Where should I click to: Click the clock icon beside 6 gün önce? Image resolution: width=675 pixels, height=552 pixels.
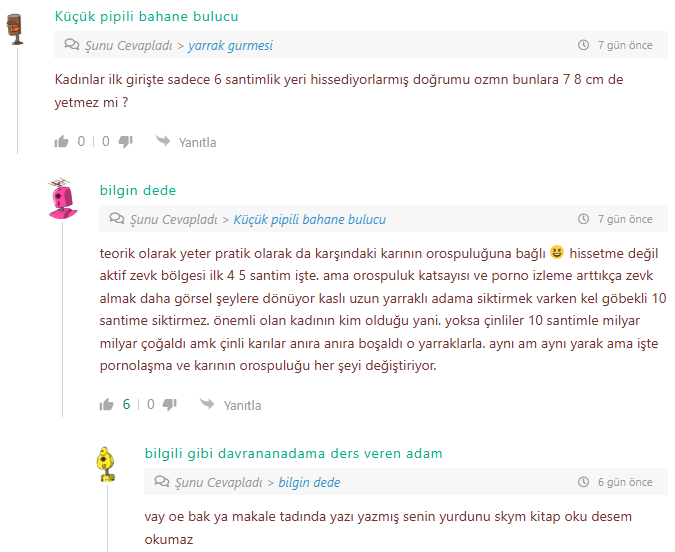click(x=583, y=482)
